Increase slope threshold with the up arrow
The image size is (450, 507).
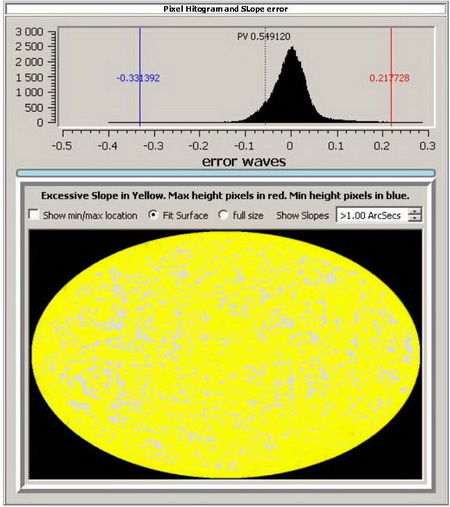(x=415, y=211)
